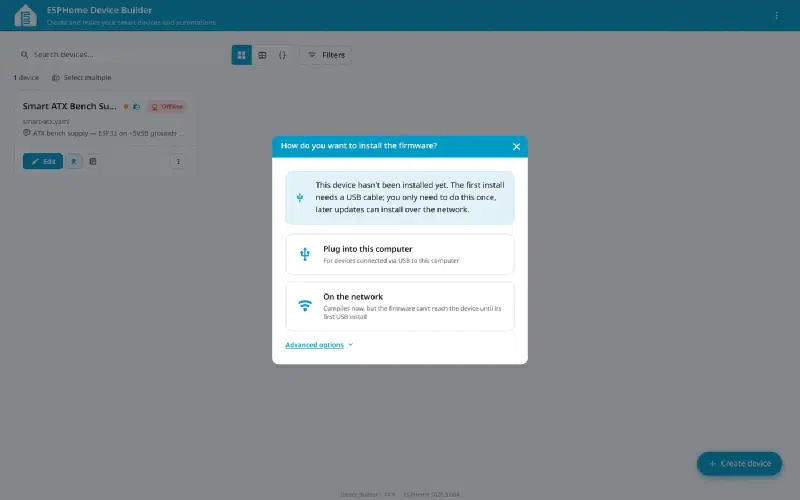This screenshot has width=800, height=500.
Task: Switch to YAML braces view
Action: click(x=282, y=55)
